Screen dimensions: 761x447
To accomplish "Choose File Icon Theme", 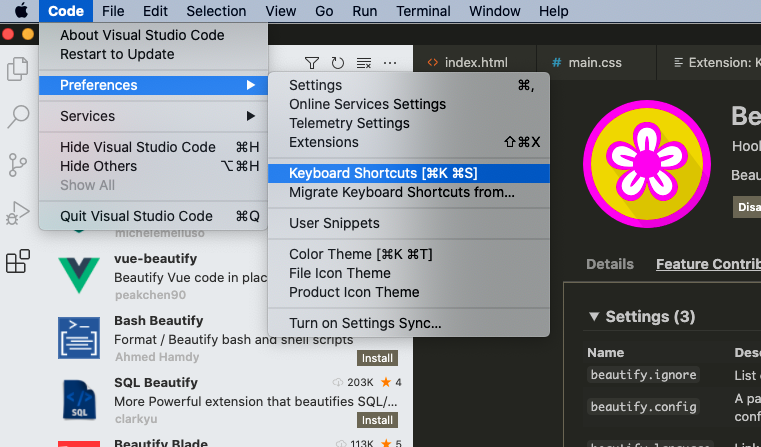I will tap(409, 273).
